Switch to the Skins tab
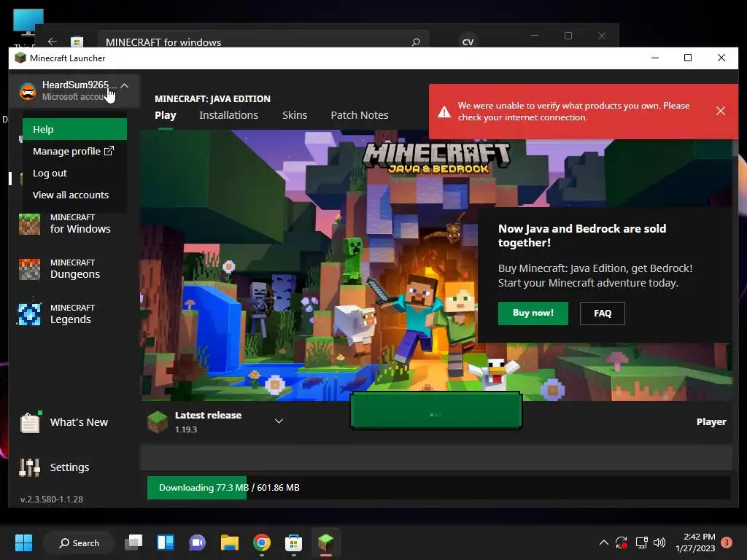This screenshot has height=560, width=747. coord(295,115)
